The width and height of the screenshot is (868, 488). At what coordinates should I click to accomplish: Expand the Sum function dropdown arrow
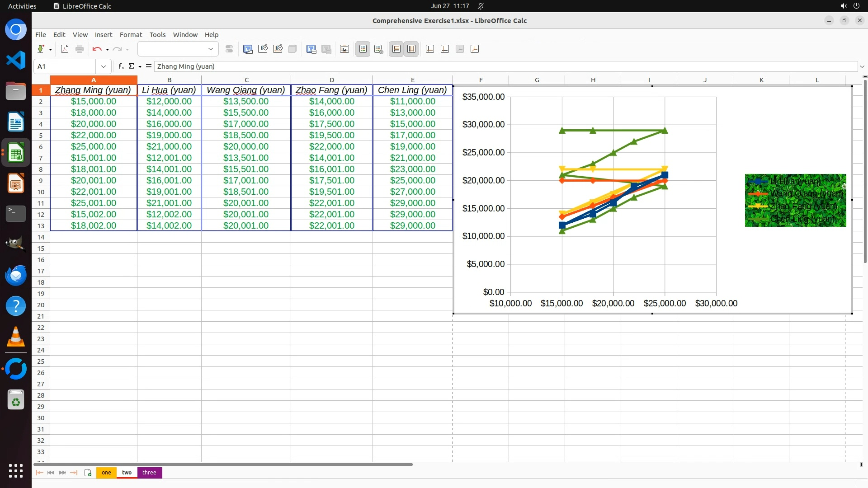(140, 66)
